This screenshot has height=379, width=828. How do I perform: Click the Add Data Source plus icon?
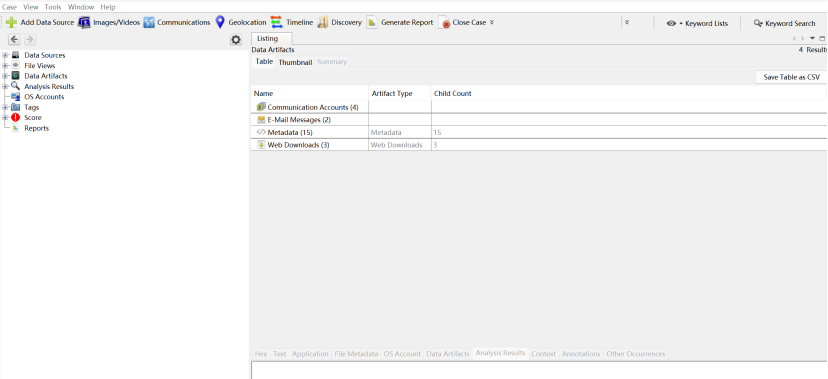[x=12, y=23]
